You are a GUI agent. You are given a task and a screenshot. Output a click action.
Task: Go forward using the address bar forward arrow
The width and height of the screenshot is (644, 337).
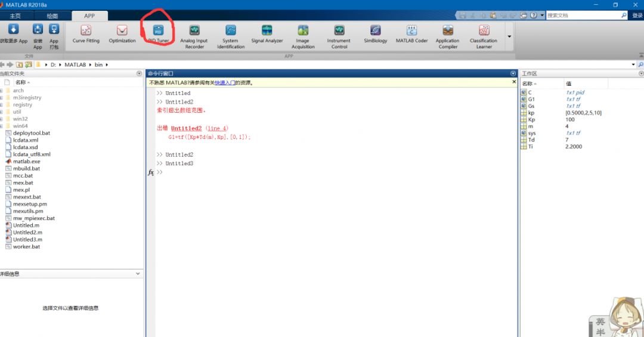coord(10,64)
